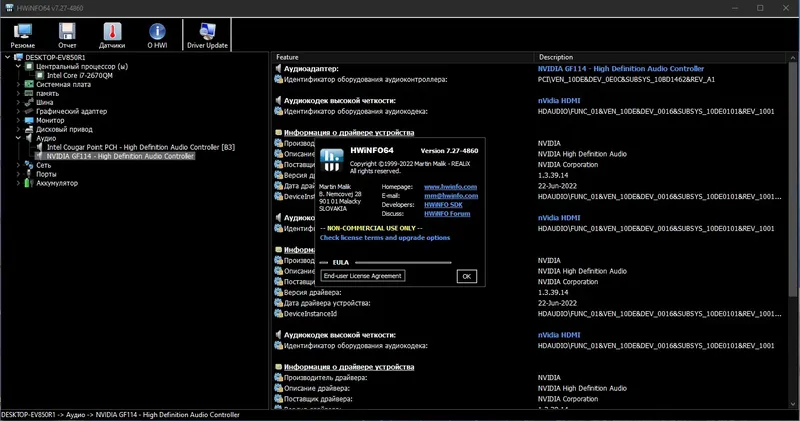Select NVIDIA GF114 audio controller tree item
Viewport: 800px width, 421px height.
[120, 156]
